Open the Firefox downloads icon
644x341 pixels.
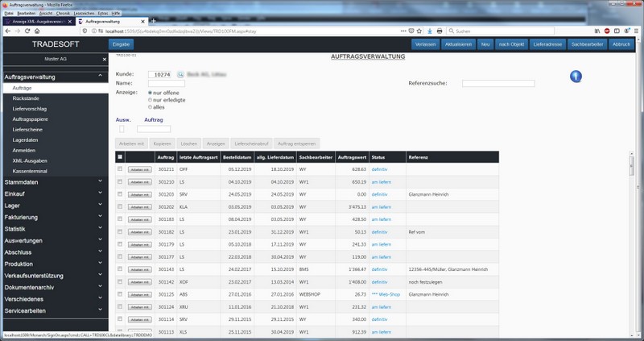(x=429, y=31)
